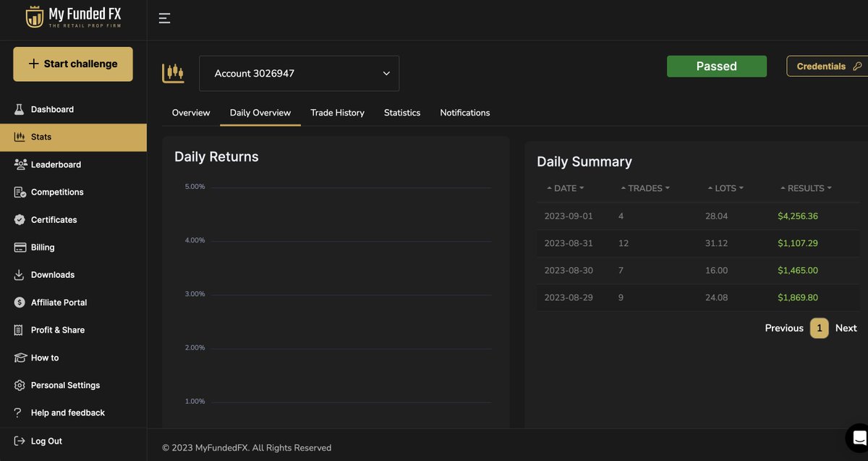This screenshot has width=868, height=461.
Task: Click the Downloads arrow icon
Action: [20, 275]
